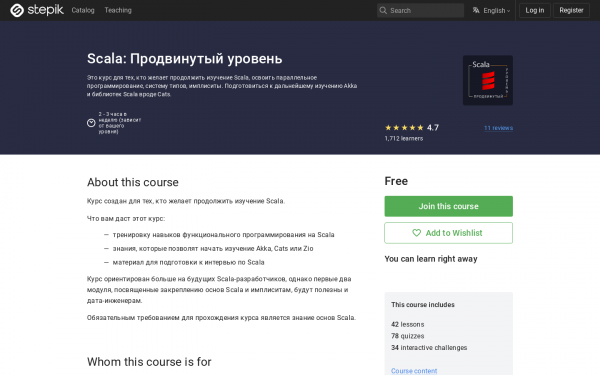
Task: Click the Add to Wishlist button
Action: pos(448,233)
